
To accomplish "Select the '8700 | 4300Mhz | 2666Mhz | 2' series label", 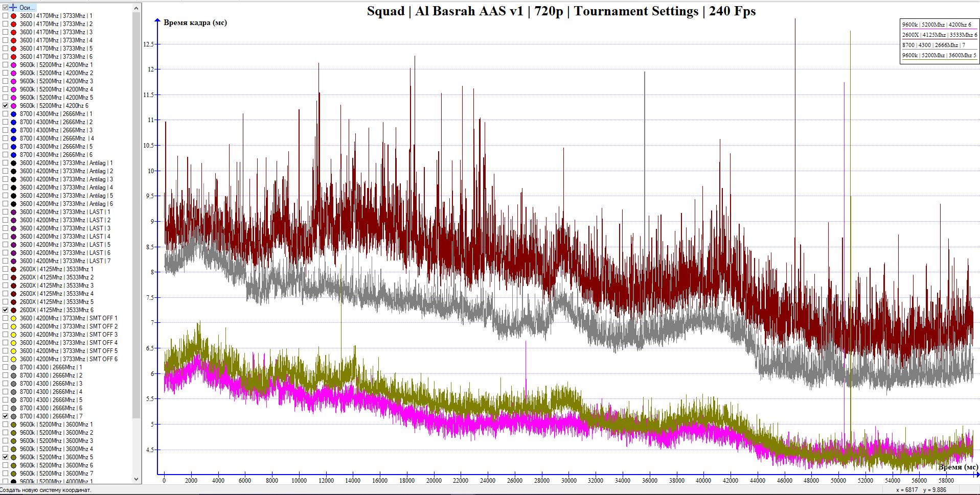I will [x=56, y=122].
